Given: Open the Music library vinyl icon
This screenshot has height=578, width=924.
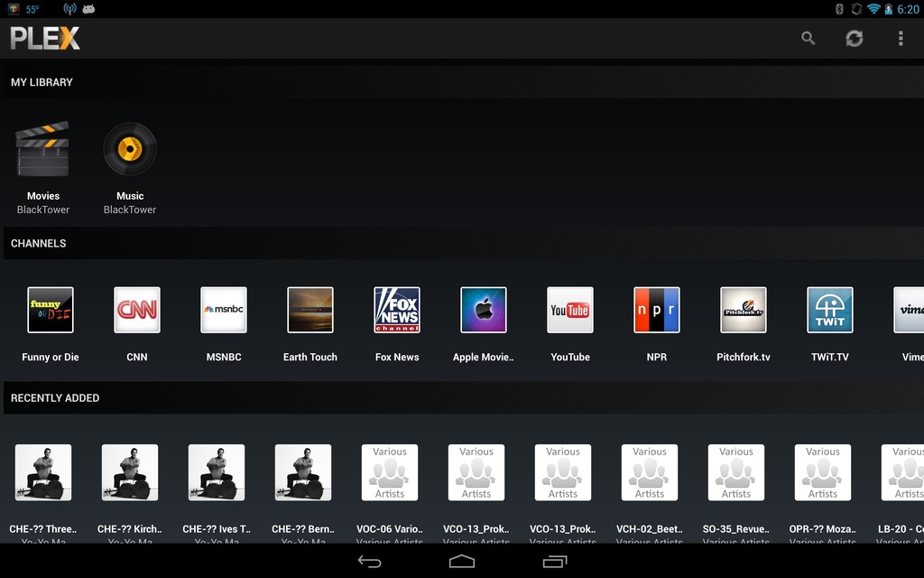Looking at the screenshot, I should pos(130,149).
